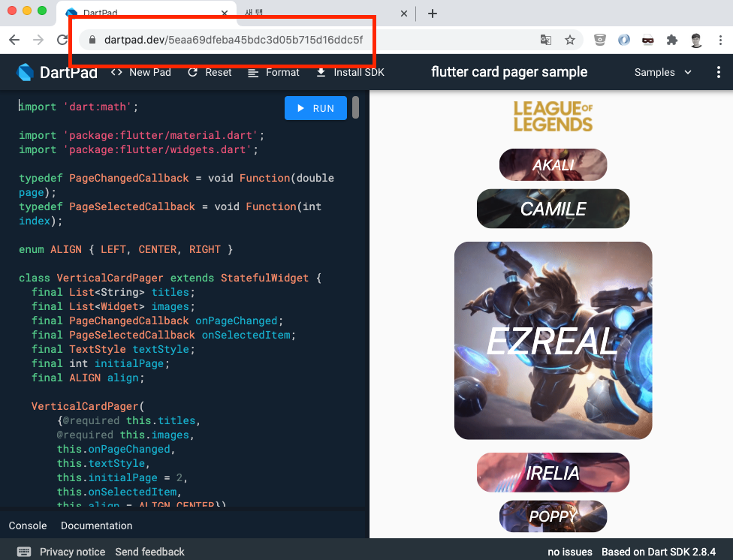Viewport: 733px width, 560px height.
Task: Click Format in the toolbar
Action: pos(273,73)
